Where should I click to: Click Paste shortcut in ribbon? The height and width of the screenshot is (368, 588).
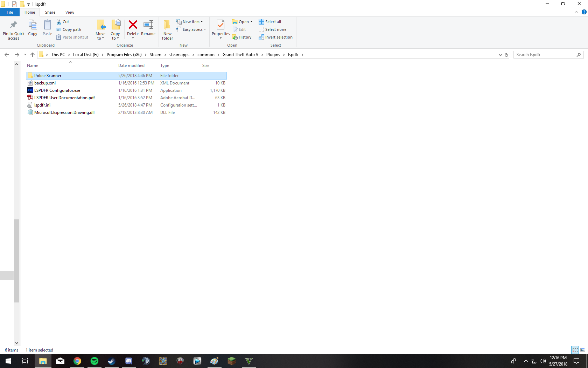(72, 37)
